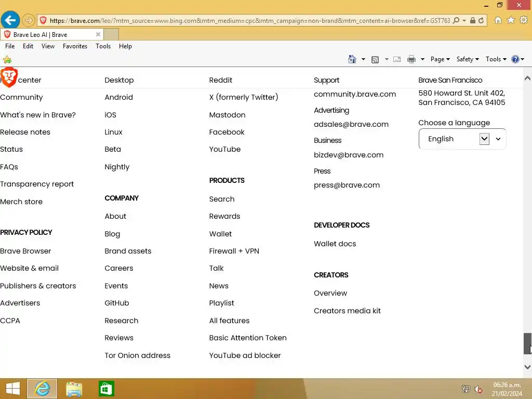Open the Help menu
Screen dimensions: 532x399
point(125,46)
